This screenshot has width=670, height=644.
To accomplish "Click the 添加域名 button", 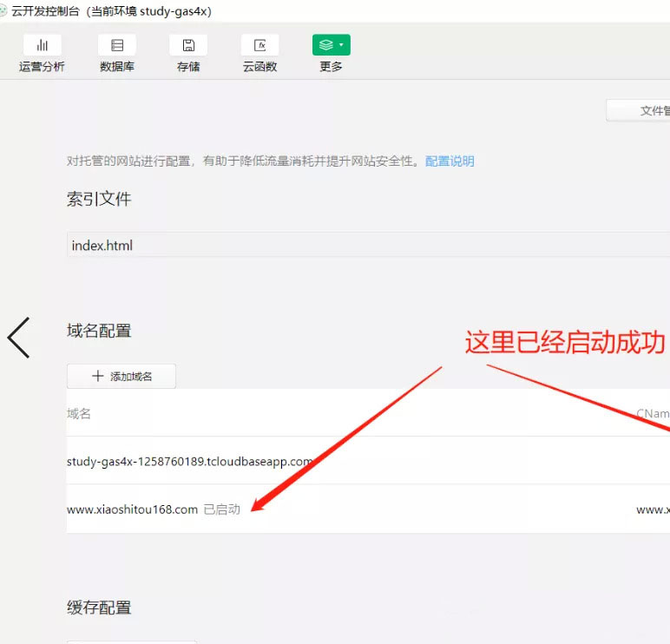I will click(122, 376).
